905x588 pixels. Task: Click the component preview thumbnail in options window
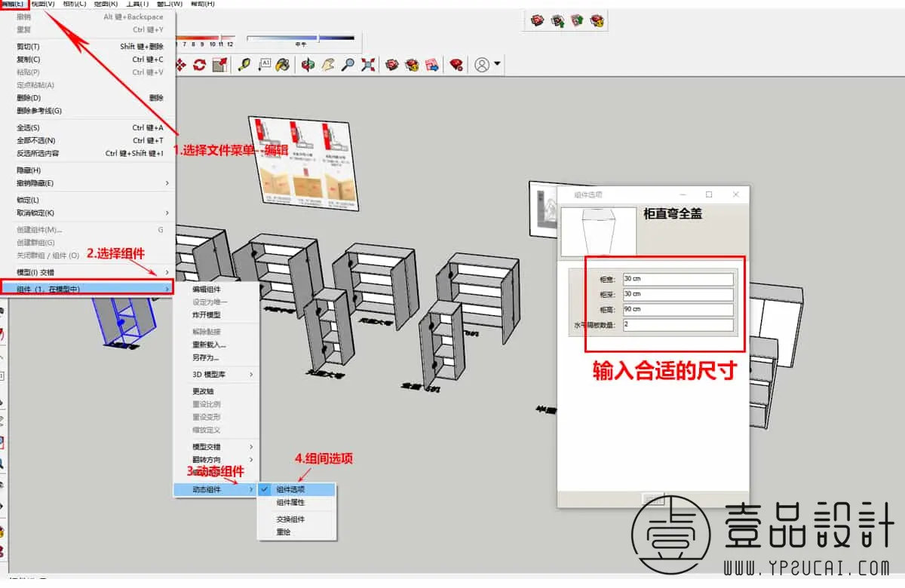click(x=599, y=233)
